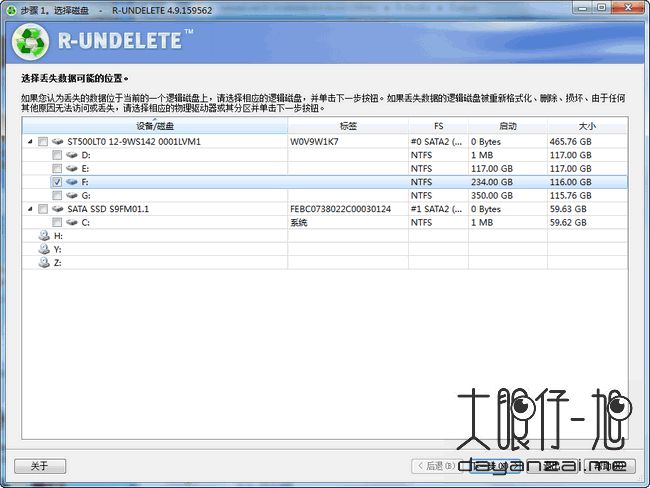Check the SATA SSD S9FM01.1 checkbox

tap(43, 209)
